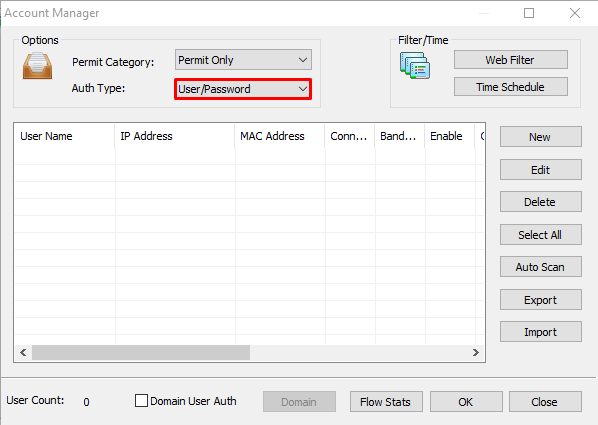Click the Options inbox tray icon
The image size is (598, 425).
click(37, 66)
